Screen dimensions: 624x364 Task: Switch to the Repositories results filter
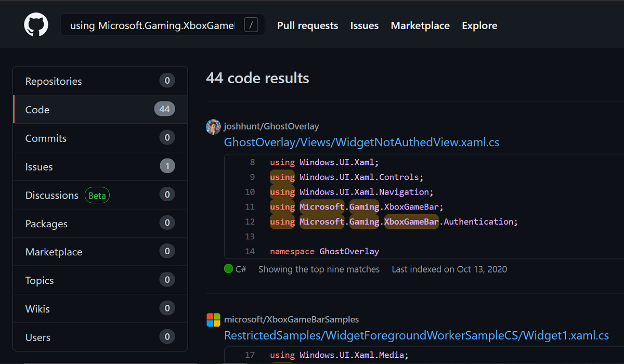coord(54,81)
